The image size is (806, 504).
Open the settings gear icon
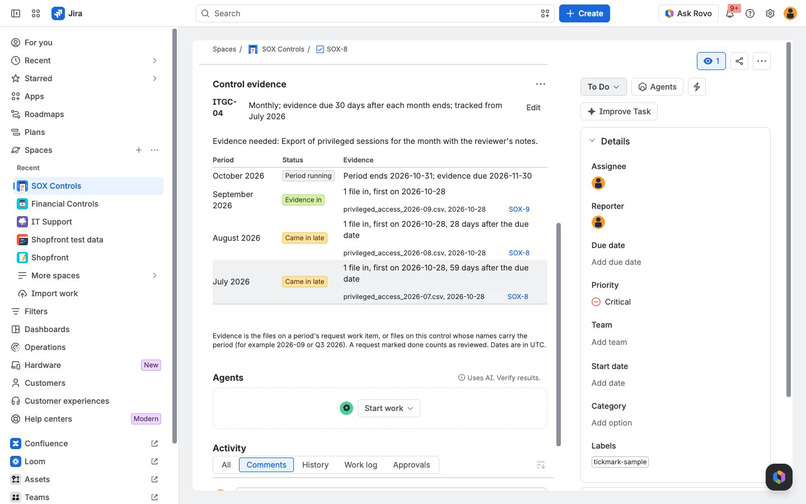click(x=770, y=13)
